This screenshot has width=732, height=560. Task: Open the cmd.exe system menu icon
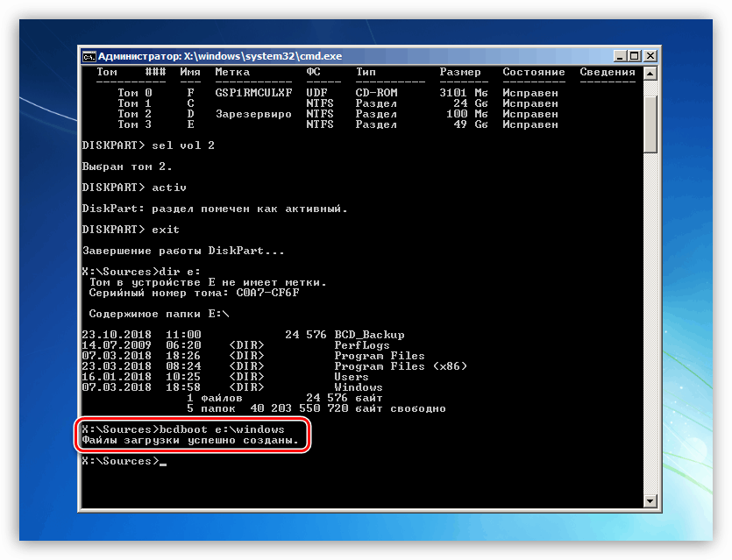coord(89,56)
